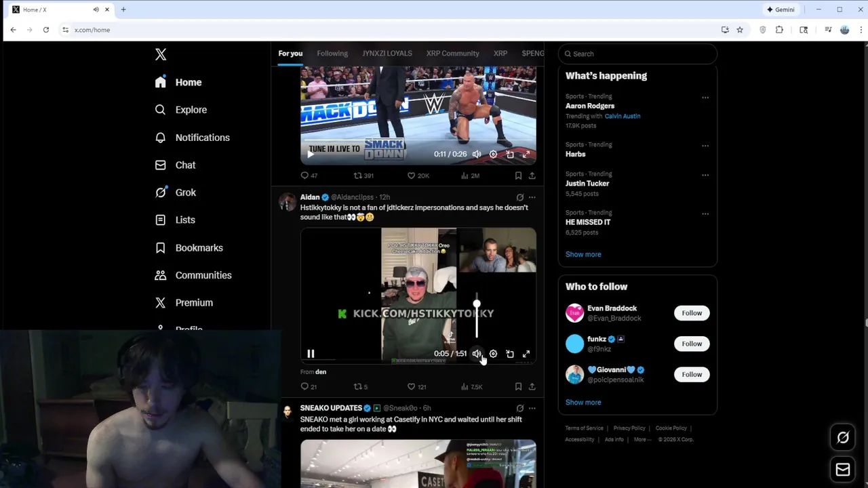
Task: Adjust the volume slider on Hstikkytokky video
Action: (x=477, y=305)
